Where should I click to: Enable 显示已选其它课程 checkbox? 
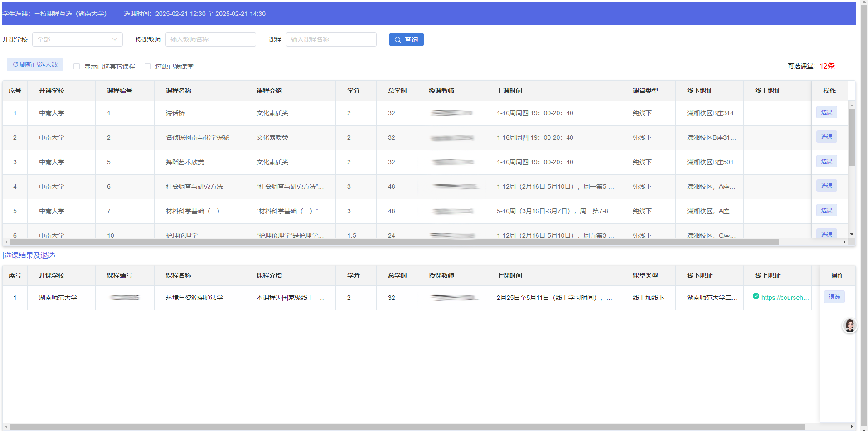77,66
